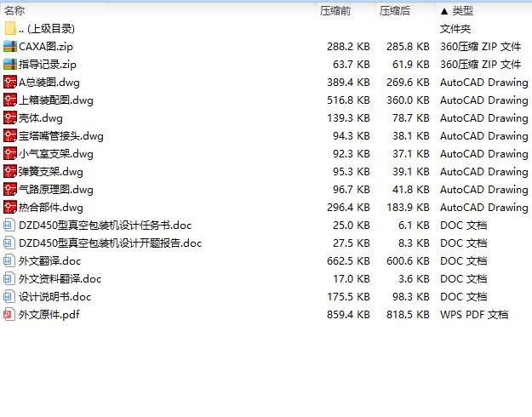Click the 指导记录.zip archive icon
532x417 pixels.
10,65
